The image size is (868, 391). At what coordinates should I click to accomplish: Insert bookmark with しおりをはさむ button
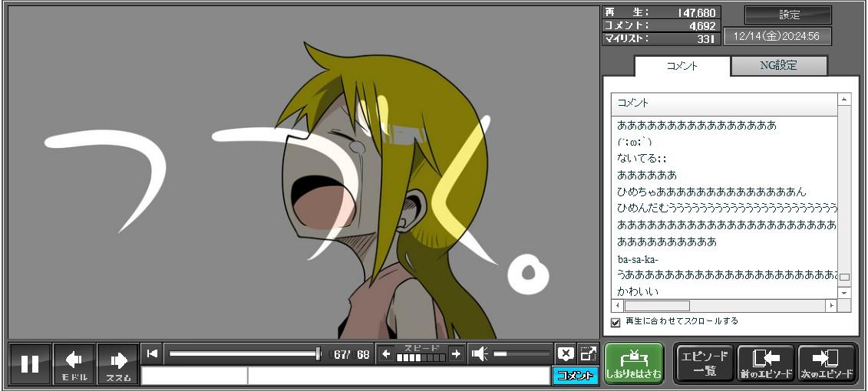click(633, 363)
